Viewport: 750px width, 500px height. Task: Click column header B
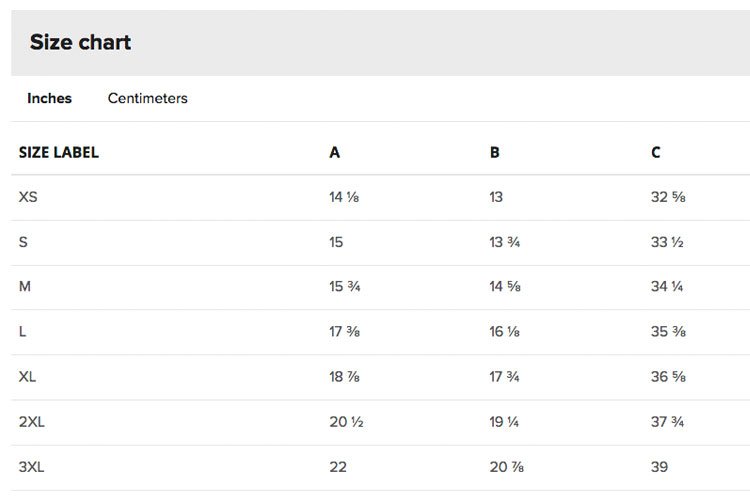[495, 152]
